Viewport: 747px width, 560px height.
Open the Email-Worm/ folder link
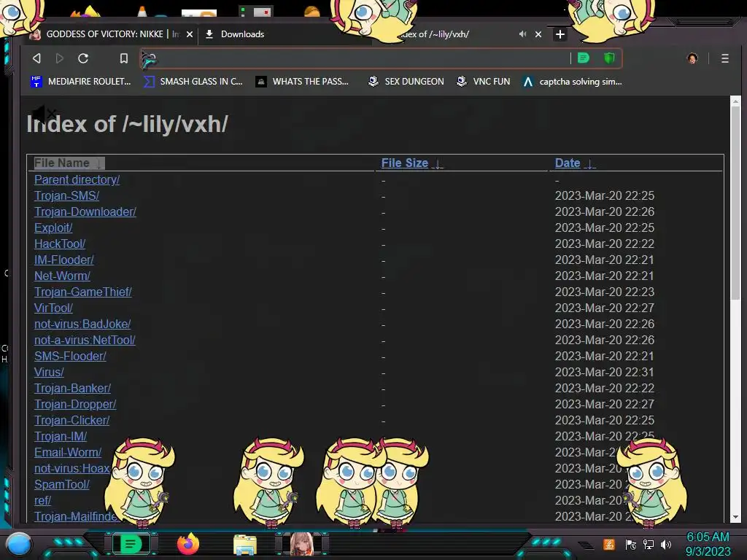pyautogui.click(x=68, y=452)
